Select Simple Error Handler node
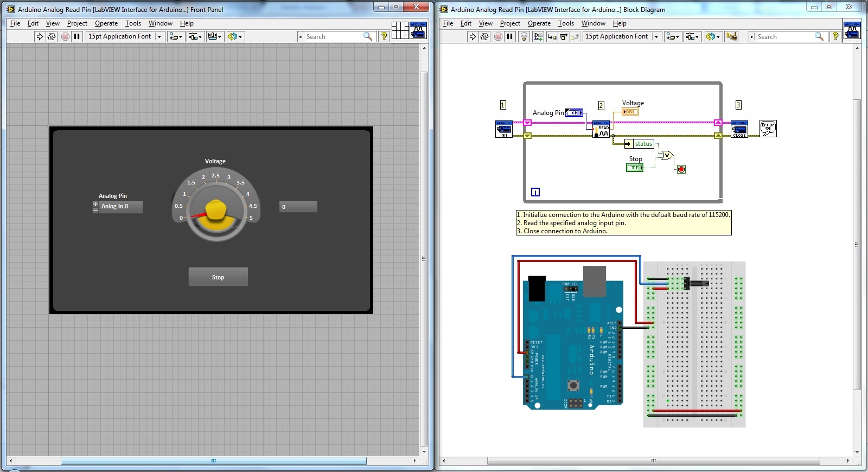 click(768, 129)
